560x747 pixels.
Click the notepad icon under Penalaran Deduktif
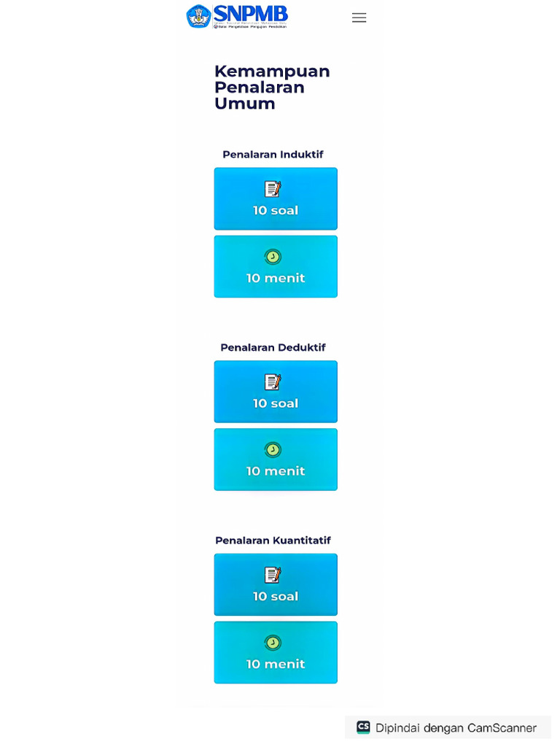273,382
